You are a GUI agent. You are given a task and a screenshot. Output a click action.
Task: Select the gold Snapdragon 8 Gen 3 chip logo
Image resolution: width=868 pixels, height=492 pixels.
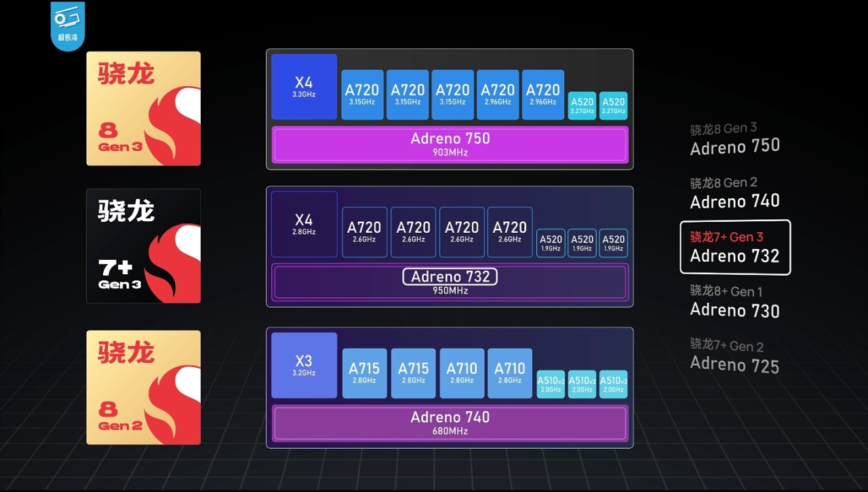[143, 109]
